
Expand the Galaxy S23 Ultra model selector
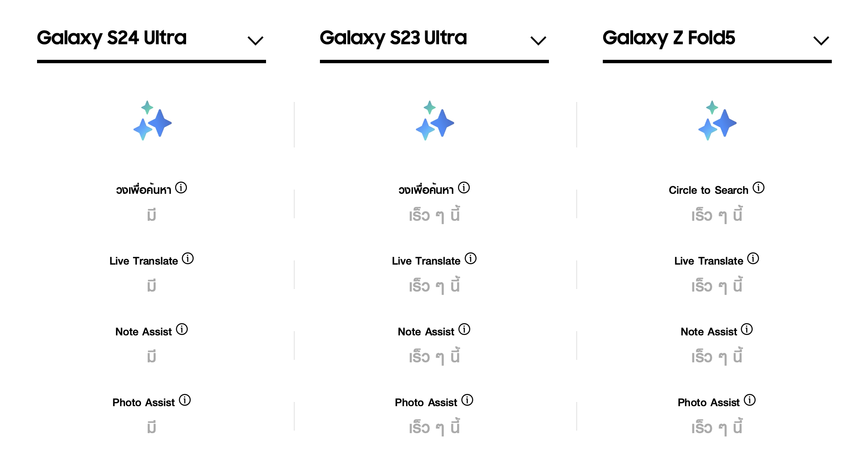[538, 40]
